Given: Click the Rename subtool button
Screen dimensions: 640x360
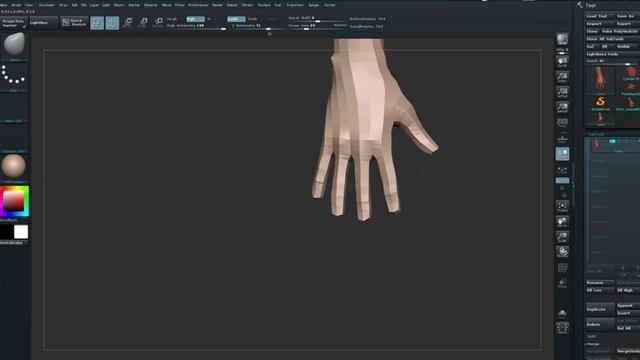Looking at the screenshot, I should pyautogui.click(x=600, y=282).
